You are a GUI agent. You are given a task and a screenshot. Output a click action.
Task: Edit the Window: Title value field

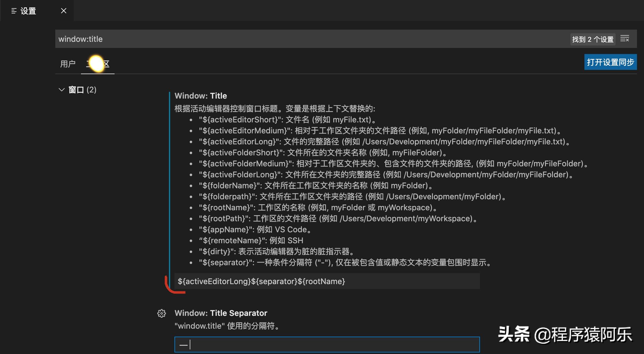[327, 281]
